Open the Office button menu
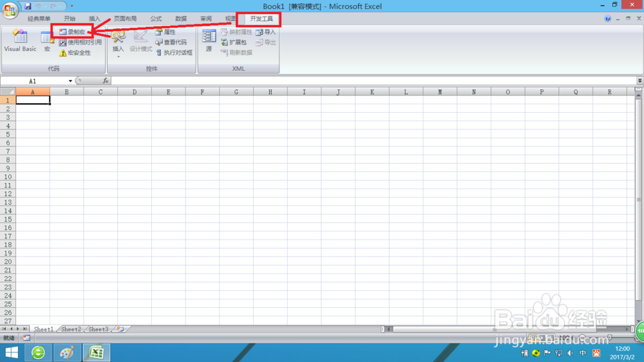The height and width of the screenshot is (362, 644). (10, 10)
